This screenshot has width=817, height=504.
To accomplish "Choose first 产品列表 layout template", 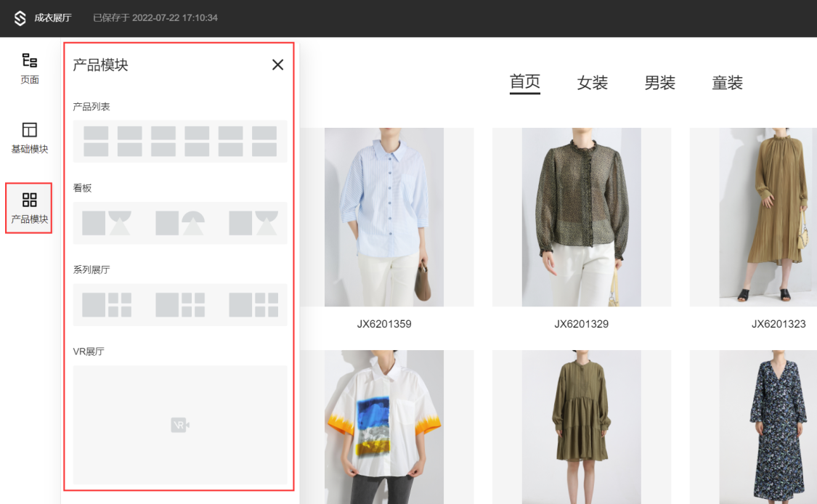I will [96, 142].
